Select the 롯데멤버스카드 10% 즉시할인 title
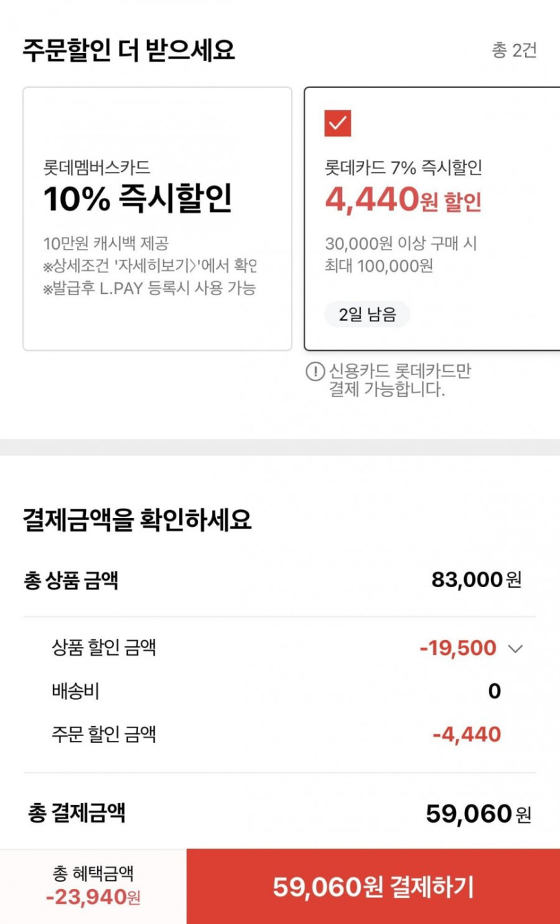This screenshot has height=924, width=560. (x=137, y=198)
